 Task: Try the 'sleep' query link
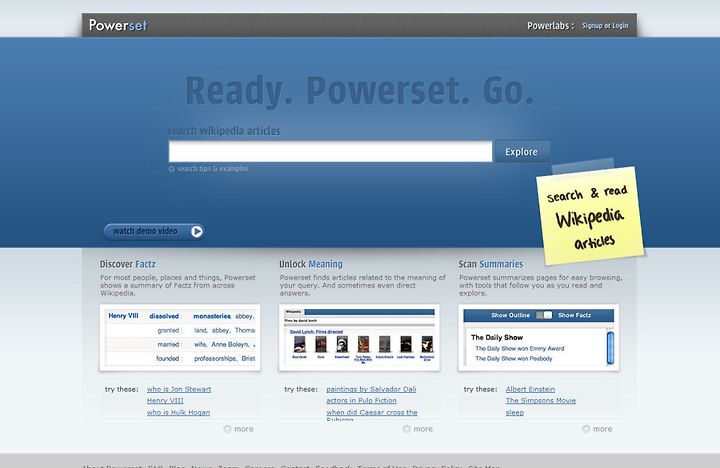click(515, 412)
